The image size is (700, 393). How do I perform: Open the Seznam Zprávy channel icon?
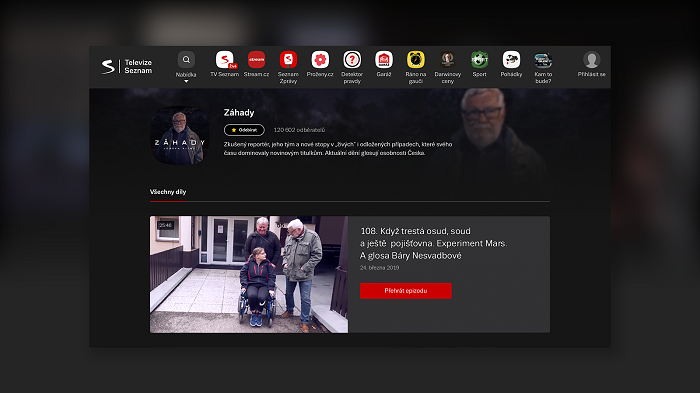(x=288, y=59)
